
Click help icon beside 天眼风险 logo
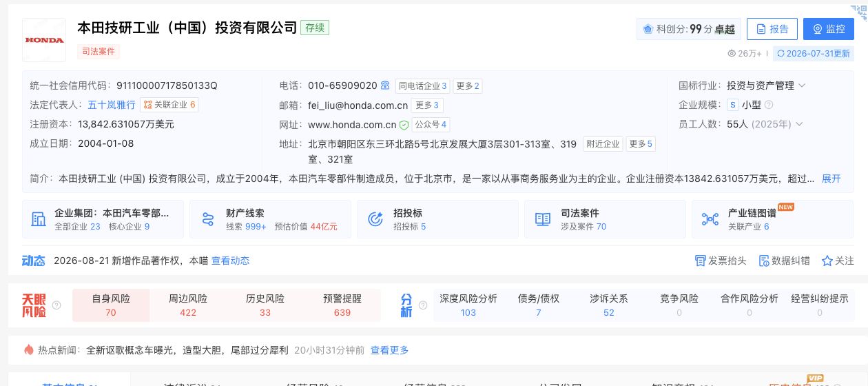[56, 305]
